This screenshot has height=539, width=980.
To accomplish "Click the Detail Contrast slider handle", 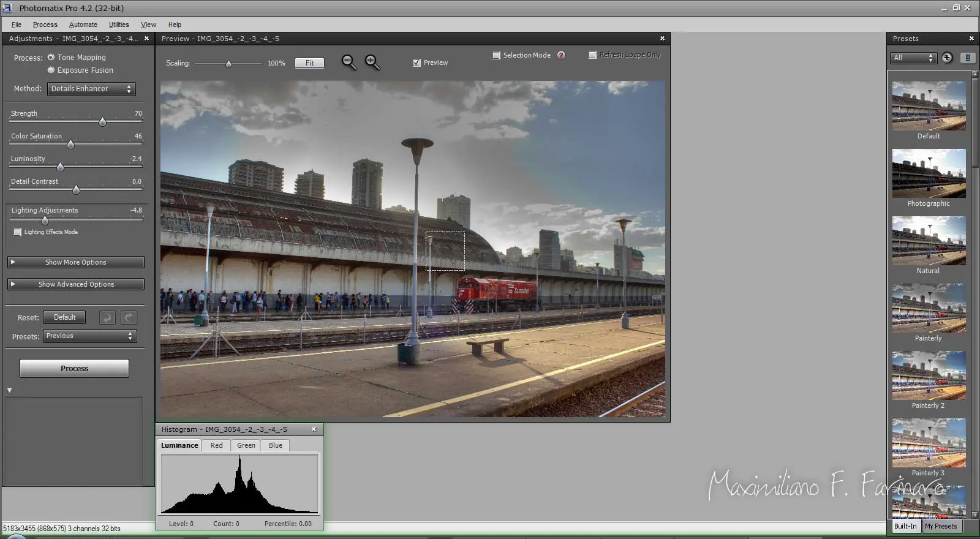I will (x=76, y=190).
